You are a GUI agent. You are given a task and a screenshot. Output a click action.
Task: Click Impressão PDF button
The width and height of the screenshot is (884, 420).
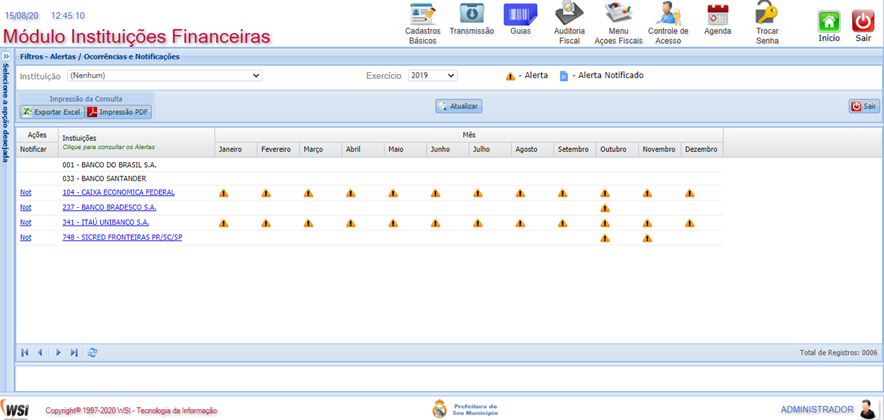pos(118,112)
